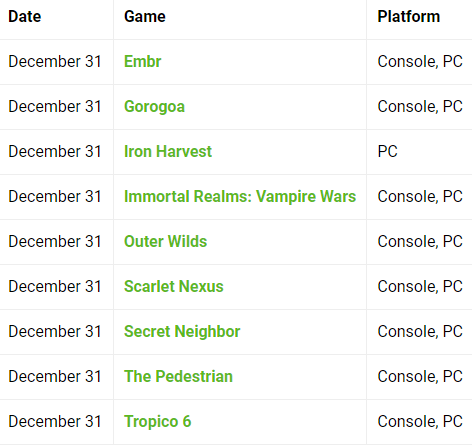
Task: Click the platform cell for The Pedestrian
Action: [420, 377]
